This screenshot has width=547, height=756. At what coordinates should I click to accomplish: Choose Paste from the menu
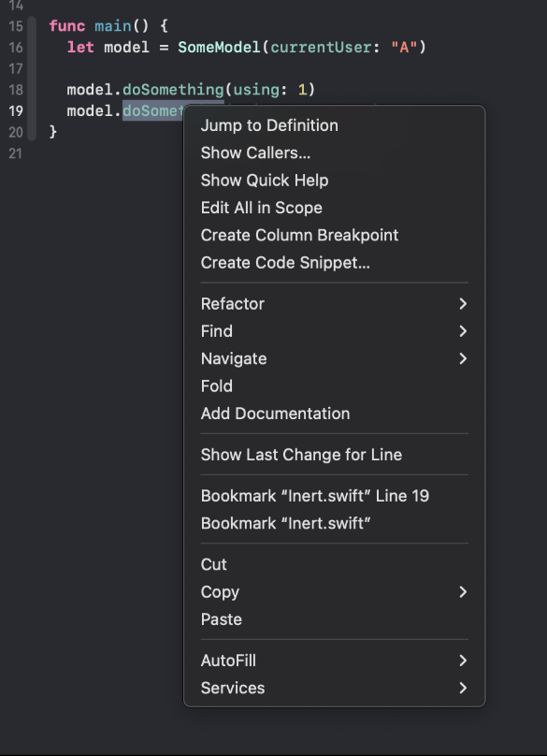click(334, 619)
